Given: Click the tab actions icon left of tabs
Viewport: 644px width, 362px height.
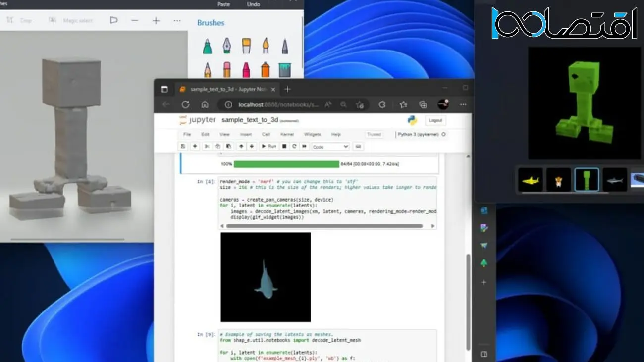Looking at the screenshot, I should point(164,89).
